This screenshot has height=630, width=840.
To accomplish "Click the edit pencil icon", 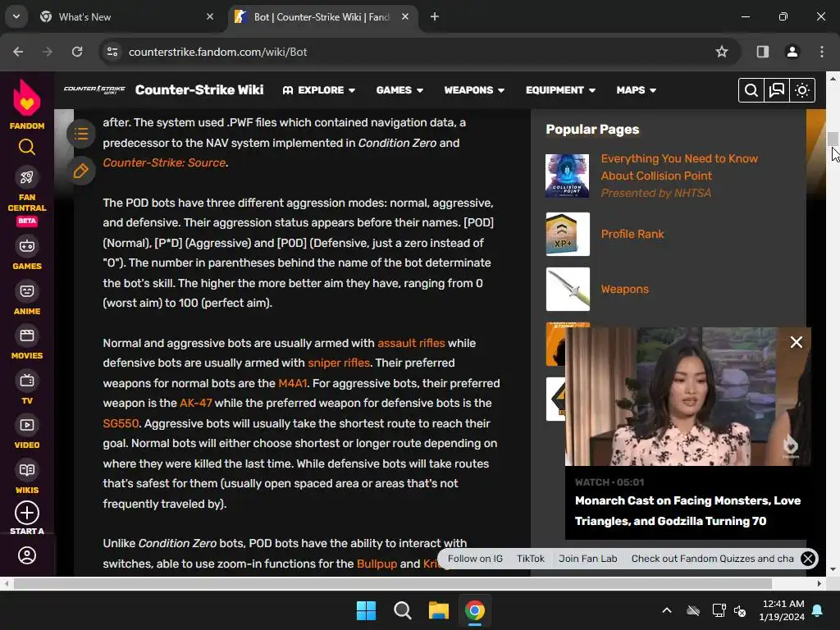I will 81,171.
